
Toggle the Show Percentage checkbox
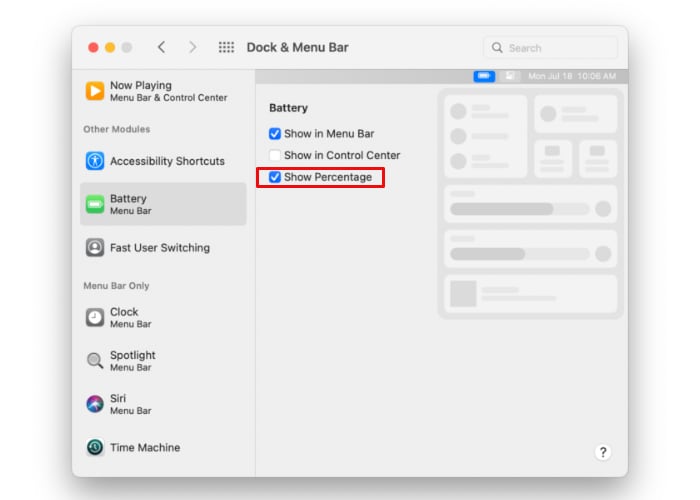pos(275,177)
